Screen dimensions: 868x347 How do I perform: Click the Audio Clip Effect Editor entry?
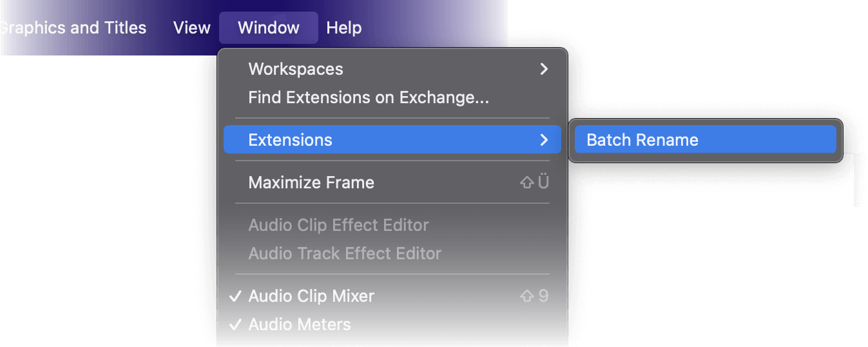pos(338,225)
